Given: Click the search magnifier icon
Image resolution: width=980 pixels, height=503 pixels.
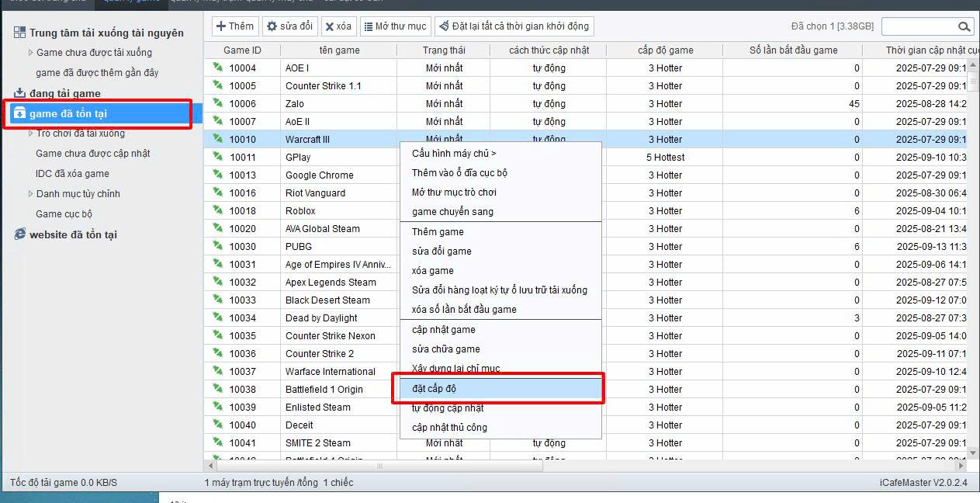Looking at the screenshot, I should pyautogui.click(x=964, y=26).
